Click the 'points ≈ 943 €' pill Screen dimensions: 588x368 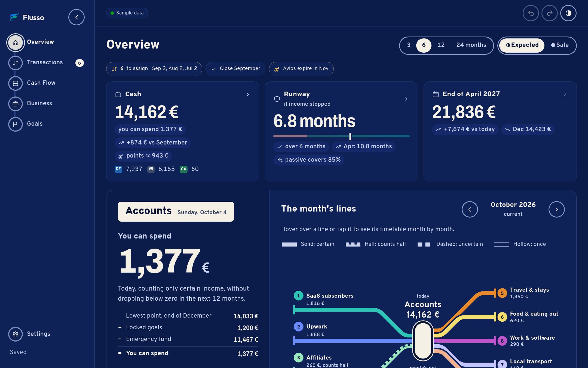143,156
